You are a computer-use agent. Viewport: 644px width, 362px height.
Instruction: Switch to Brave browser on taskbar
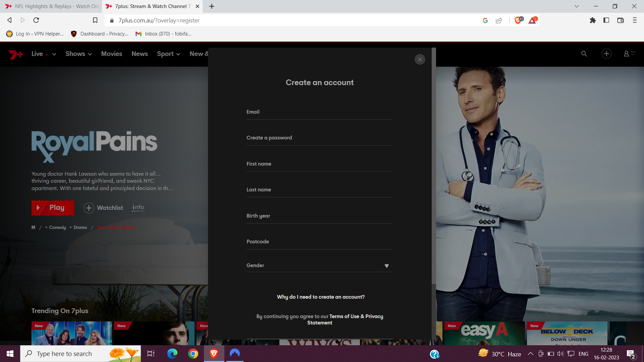(214, 354)
